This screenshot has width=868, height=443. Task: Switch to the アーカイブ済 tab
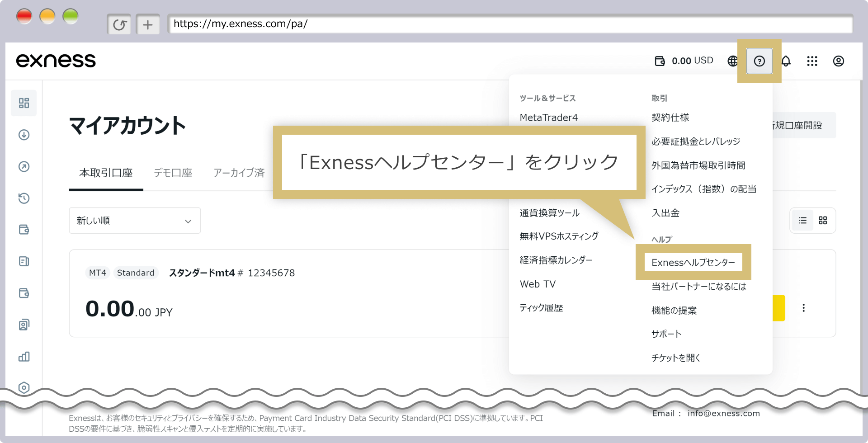pos(239,173)
